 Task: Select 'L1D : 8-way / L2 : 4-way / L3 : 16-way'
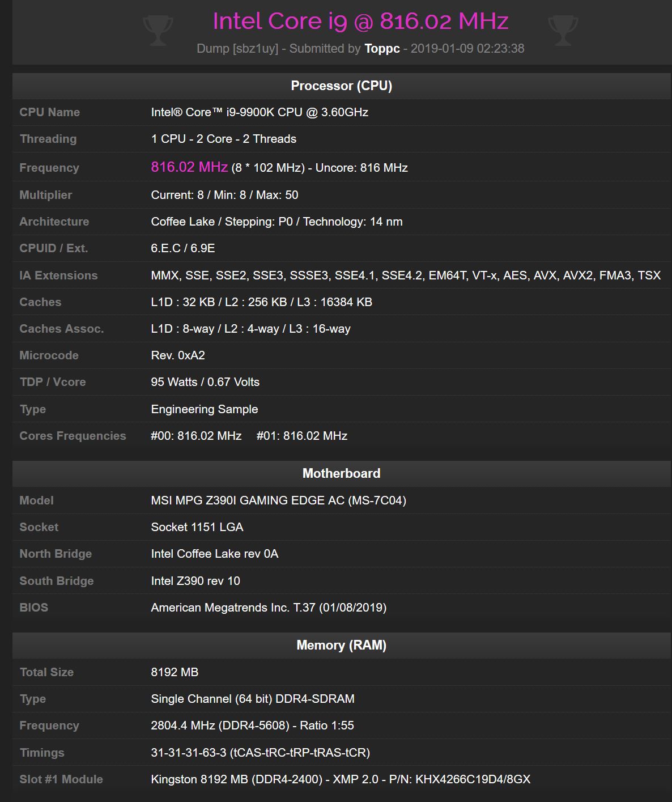point(250,329)
